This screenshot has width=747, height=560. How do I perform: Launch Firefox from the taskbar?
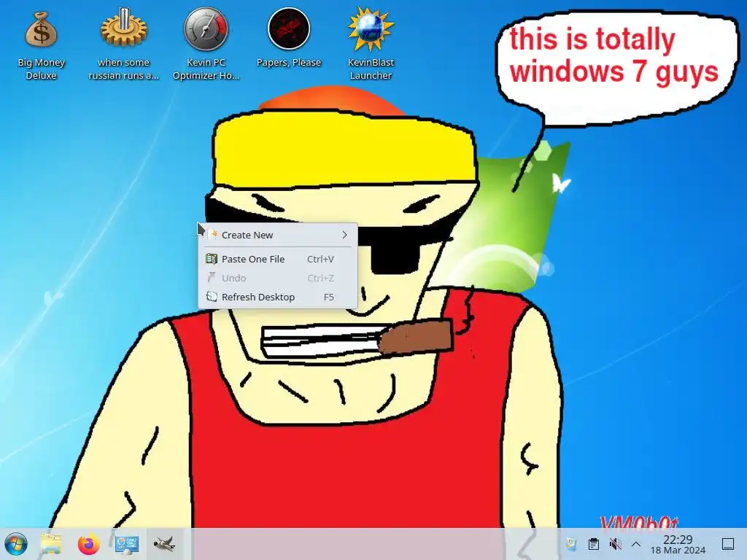pyautogui.click(x=88, y=544)
